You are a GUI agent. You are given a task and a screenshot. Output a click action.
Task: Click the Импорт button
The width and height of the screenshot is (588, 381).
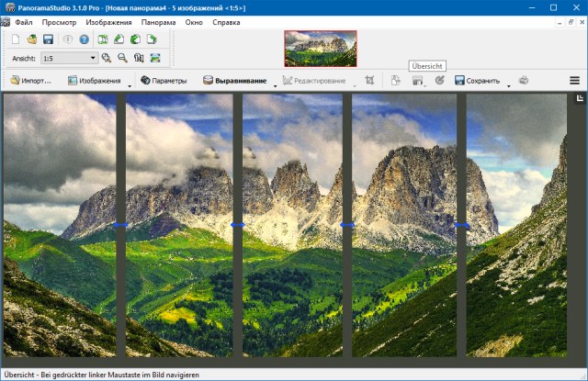pos(31,81)
